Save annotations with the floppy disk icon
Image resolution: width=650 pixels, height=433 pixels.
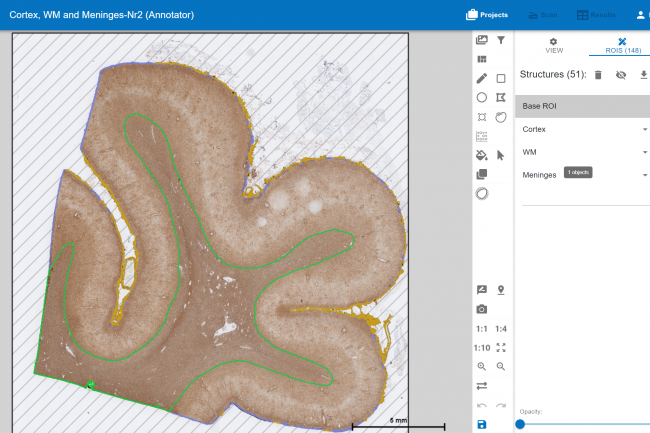click(x=482, y=425)
